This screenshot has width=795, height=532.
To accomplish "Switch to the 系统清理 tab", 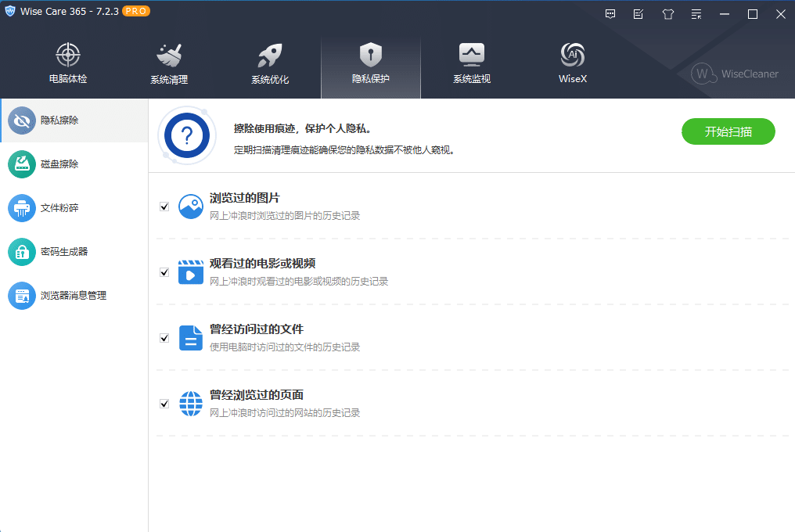I will (169, 64).
